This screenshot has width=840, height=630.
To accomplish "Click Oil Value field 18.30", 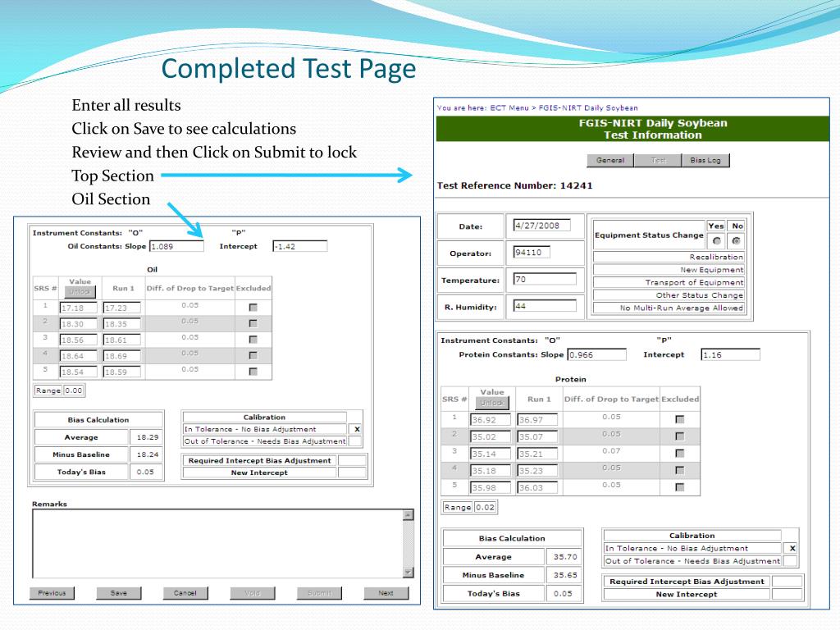I will tap(79, 324).
